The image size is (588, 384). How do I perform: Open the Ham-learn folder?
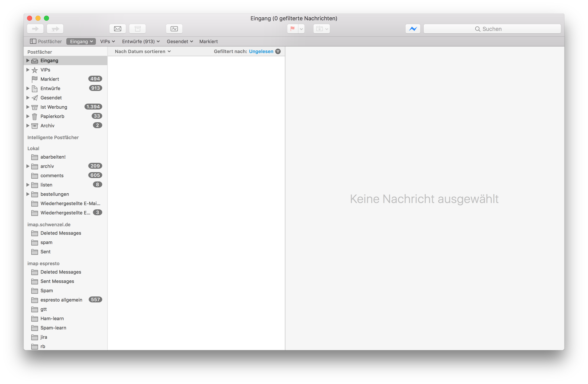click(x=65, y=319)
